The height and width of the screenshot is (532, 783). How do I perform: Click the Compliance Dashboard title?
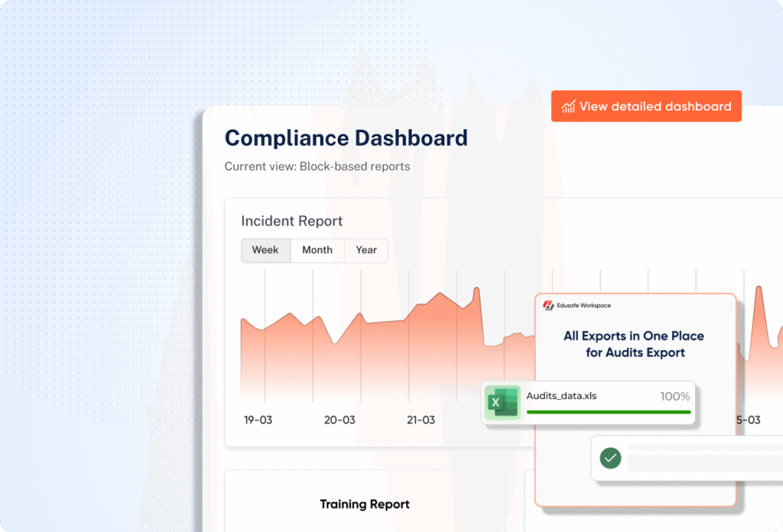click(x=346, y=138)
